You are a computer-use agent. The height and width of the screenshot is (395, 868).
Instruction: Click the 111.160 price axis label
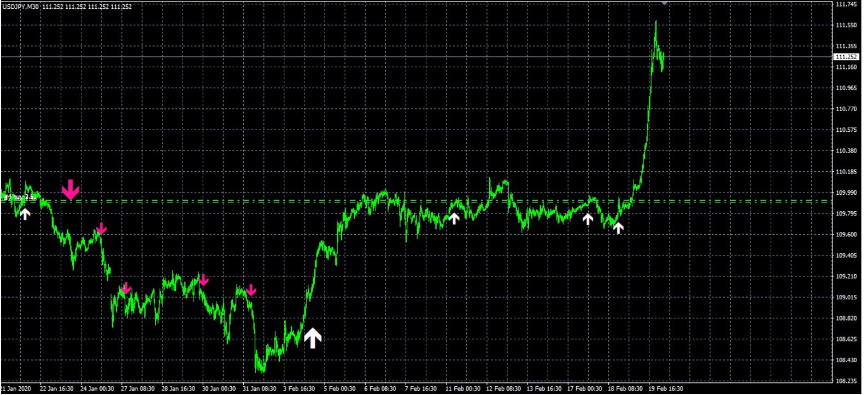(847, 67)
